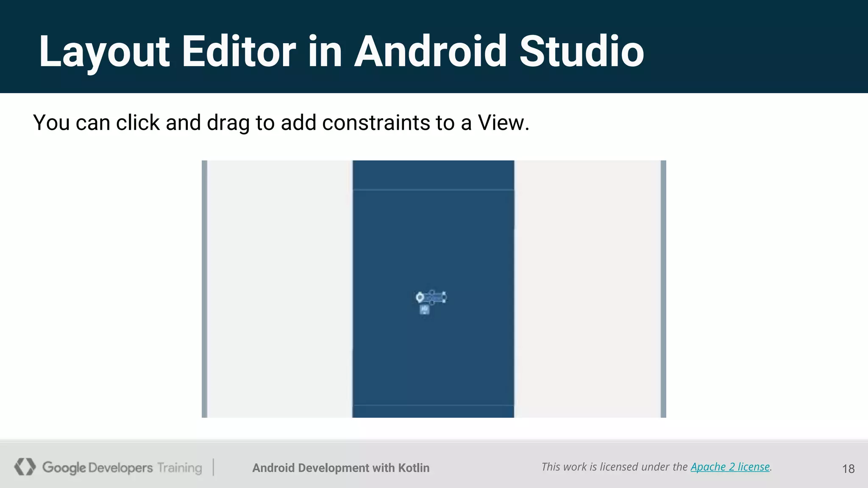Image resolution: width=868 pixels, height=488 pixels.
Task: Click the 'You can click and drag' sentence
Action: (281, 123)
